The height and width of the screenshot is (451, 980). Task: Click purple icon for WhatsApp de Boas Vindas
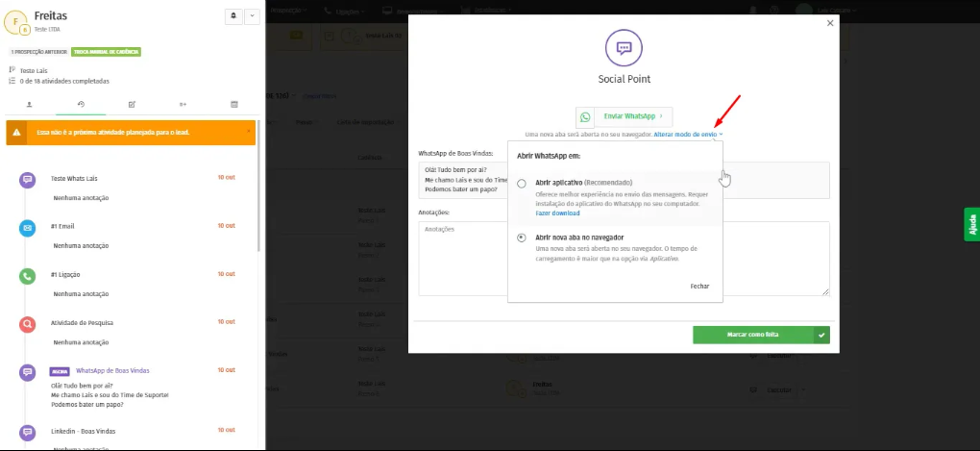click(27, 373)
